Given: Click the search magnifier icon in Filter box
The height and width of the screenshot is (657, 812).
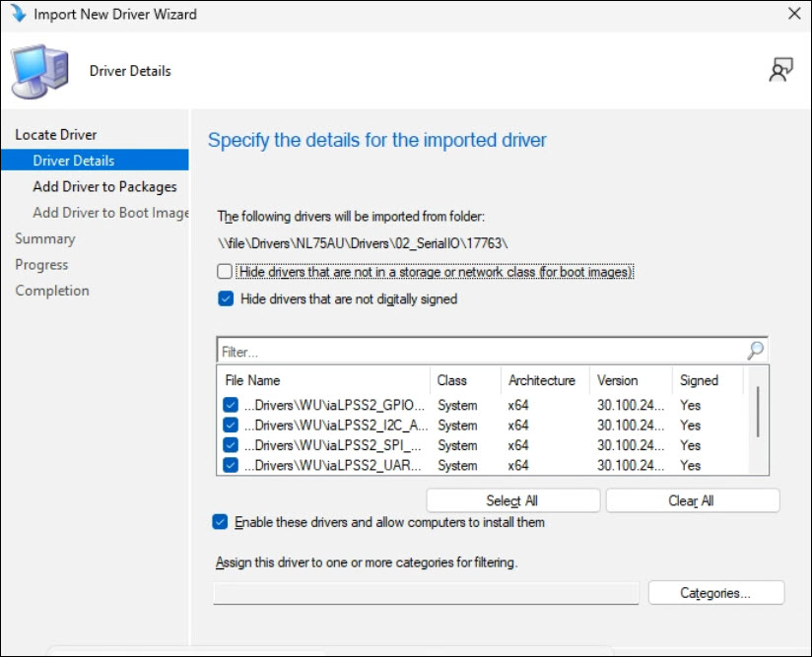Looking at the screenshot, I should tap(756, 351).
